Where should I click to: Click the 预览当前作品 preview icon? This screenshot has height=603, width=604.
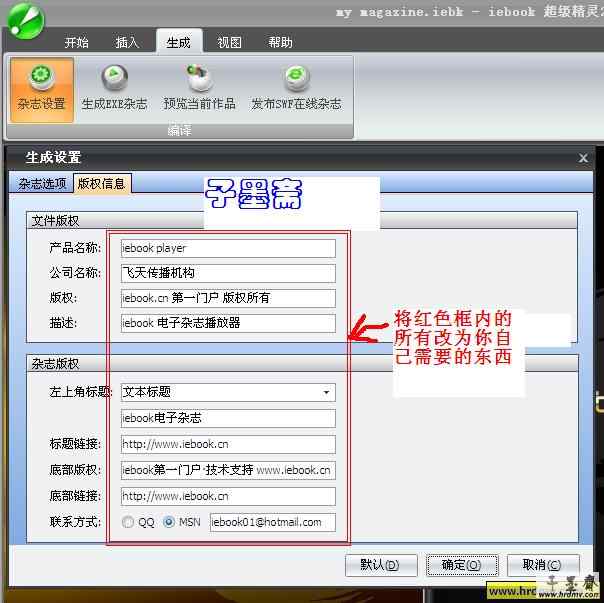(199, 89)
